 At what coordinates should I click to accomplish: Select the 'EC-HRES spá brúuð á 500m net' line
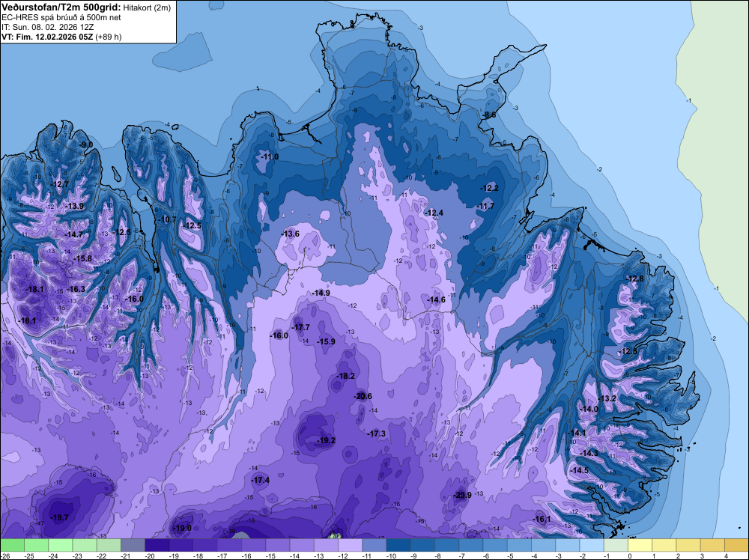[61, 17]
